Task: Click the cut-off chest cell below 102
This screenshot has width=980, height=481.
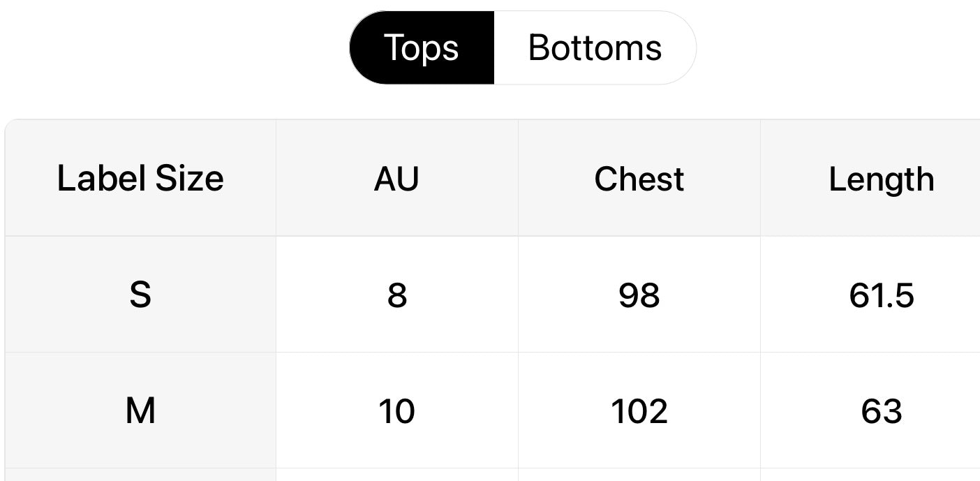Action: click(639, 475)
